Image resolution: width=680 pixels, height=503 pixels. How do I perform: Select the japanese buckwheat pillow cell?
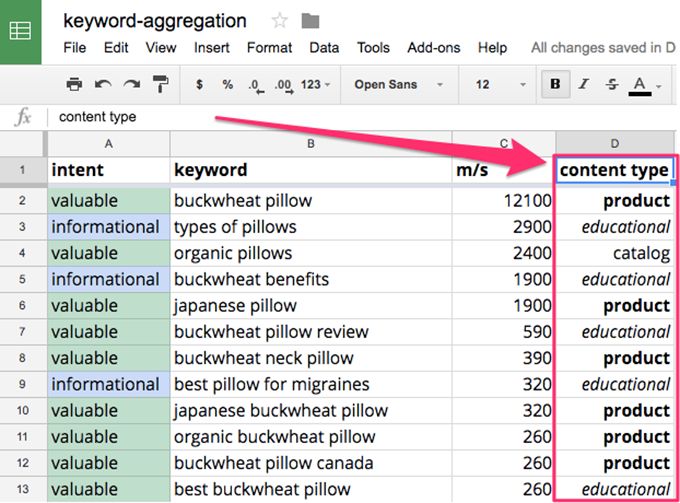pos(311,411)
